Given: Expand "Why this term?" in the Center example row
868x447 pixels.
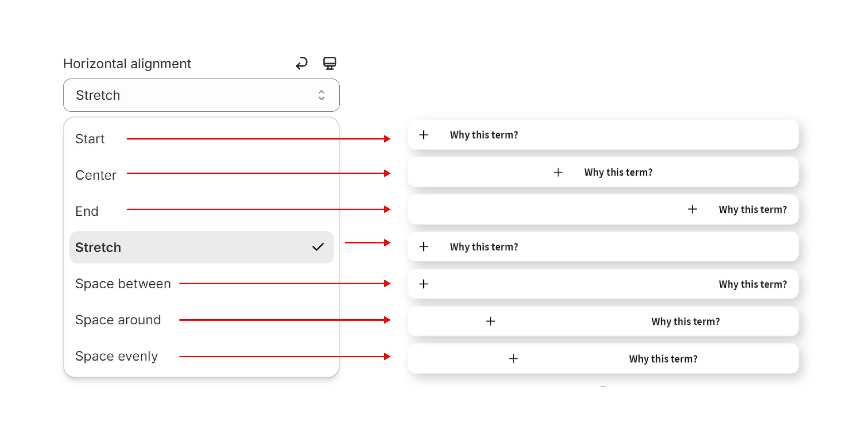Looking at the screenshot, I should tap(618, 172).
